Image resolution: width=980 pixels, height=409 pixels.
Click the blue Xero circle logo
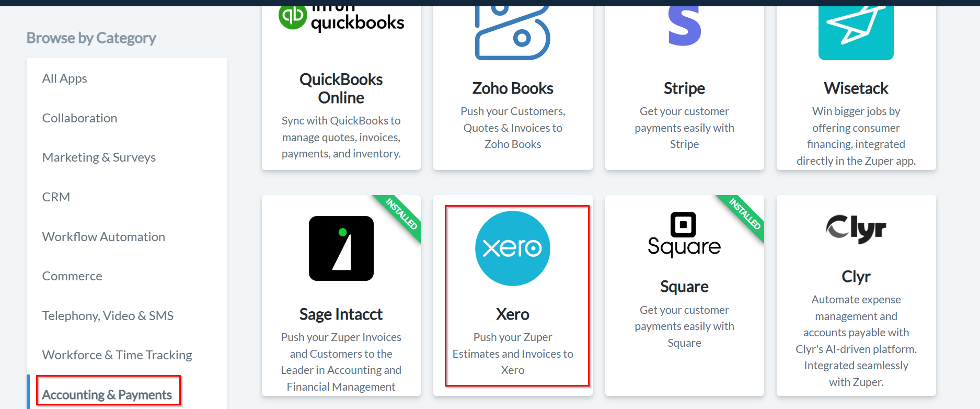[513, 248]
